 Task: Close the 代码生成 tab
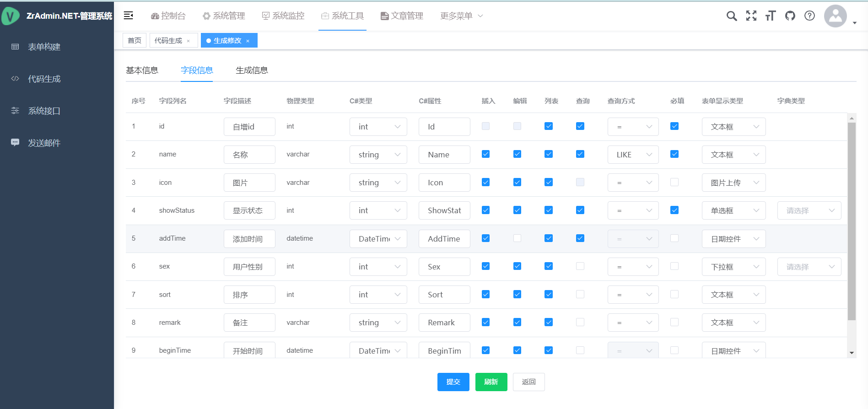(189, 41)
